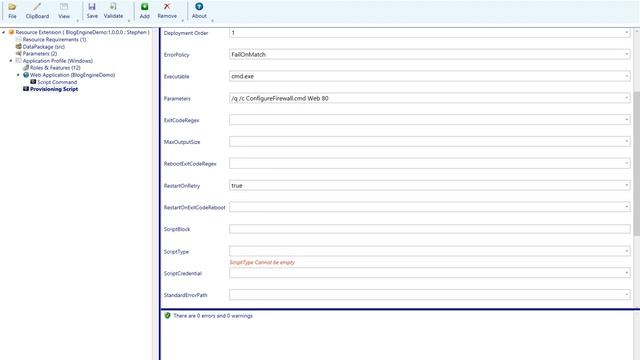Click the ExitCodeRegex field label
This screenshot has width=640, height=360.
pos(181,120)
